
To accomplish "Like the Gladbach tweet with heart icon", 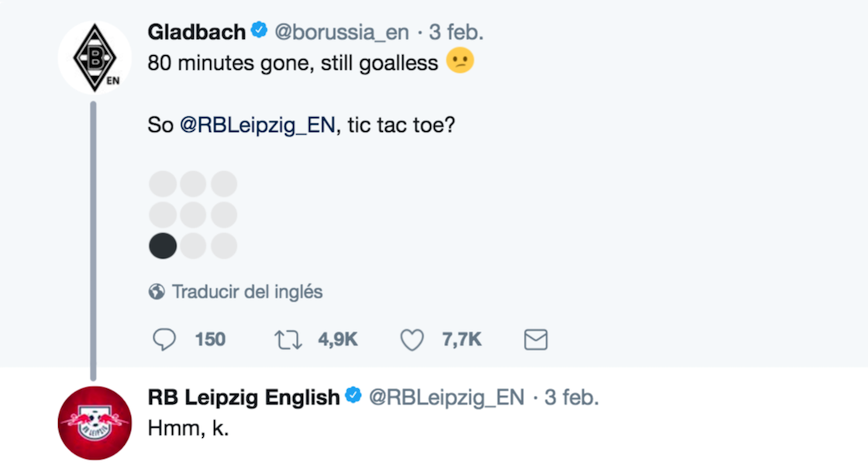I will (412, 339).
